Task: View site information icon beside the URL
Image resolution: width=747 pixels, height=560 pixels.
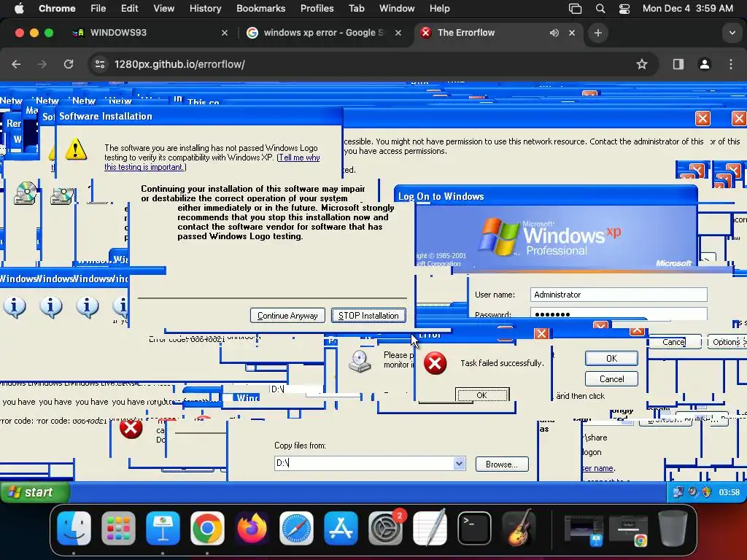Action: click(x=99, y=64)
